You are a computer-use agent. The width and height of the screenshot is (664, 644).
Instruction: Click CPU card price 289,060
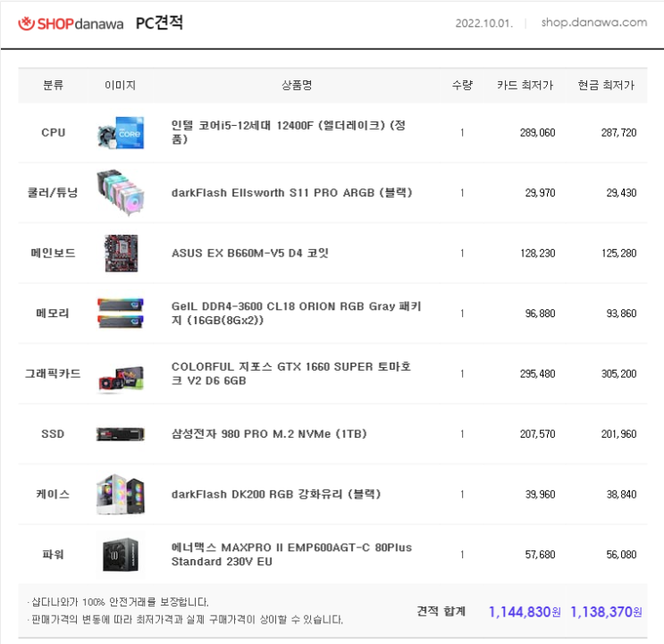tap(537, 132)
